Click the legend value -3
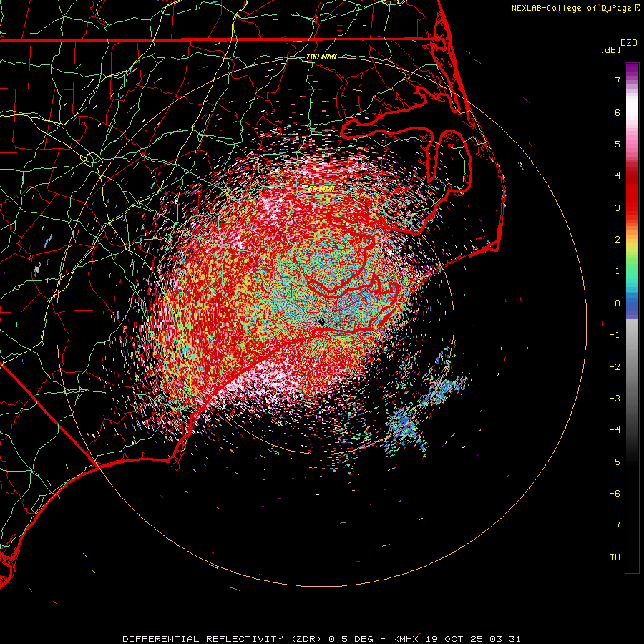644x644 pixels. pyautogui.click(x=615, y=399)
